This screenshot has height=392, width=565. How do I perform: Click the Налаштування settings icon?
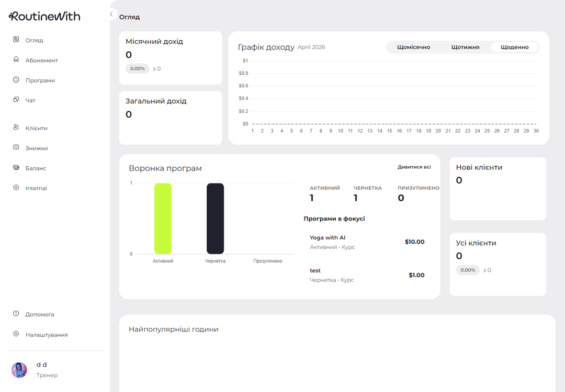[x=15, y=334]
